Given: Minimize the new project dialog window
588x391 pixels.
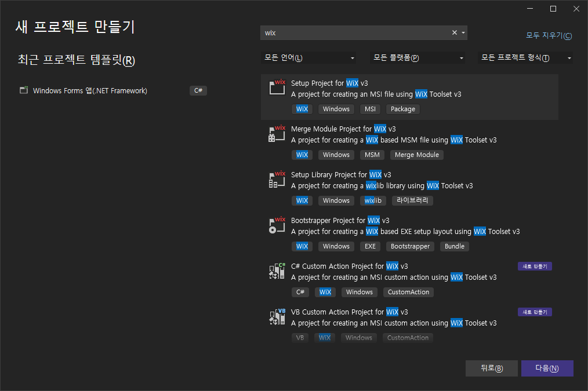Looking at the screenshot, I should pos(530,9).
